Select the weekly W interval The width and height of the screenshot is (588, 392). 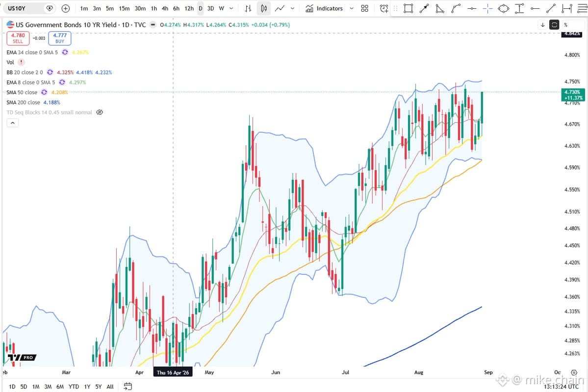coord(222,8)
